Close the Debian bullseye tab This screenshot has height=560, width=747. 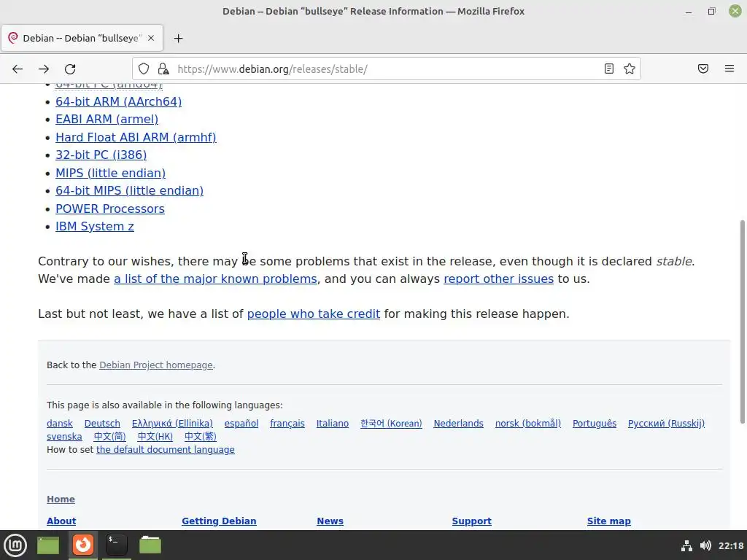(x=151, y=38)
